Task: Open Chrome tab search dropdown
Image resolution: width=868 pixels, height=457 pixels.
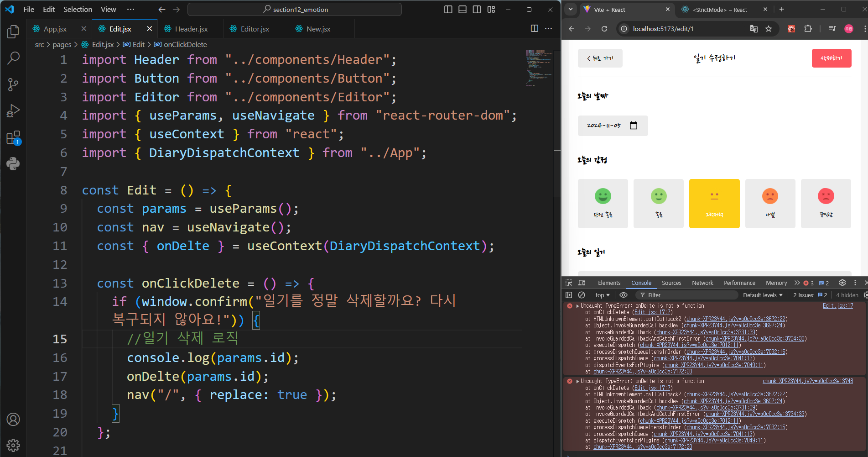Action: (x=570, y=9)
